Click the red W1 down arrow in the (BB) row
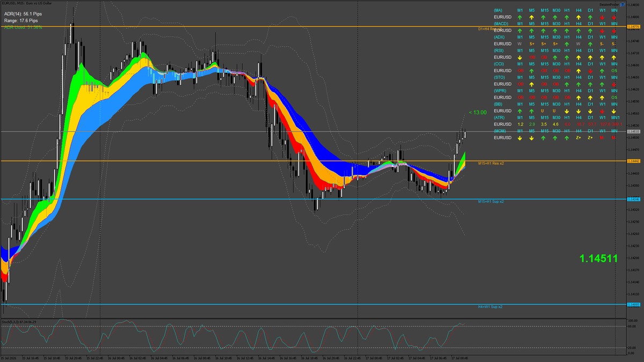This screenshot has height=362, width=644. [602, 111]
